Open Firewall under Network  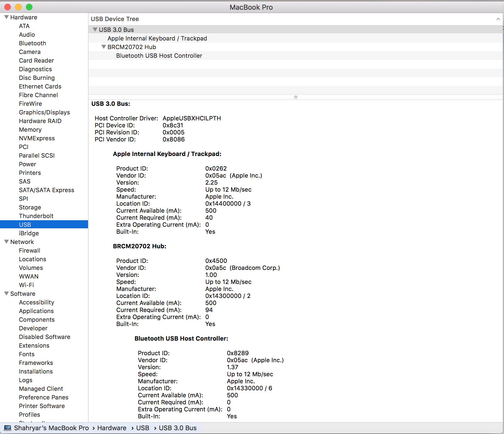pyautogui.click(x=30, y=250)
